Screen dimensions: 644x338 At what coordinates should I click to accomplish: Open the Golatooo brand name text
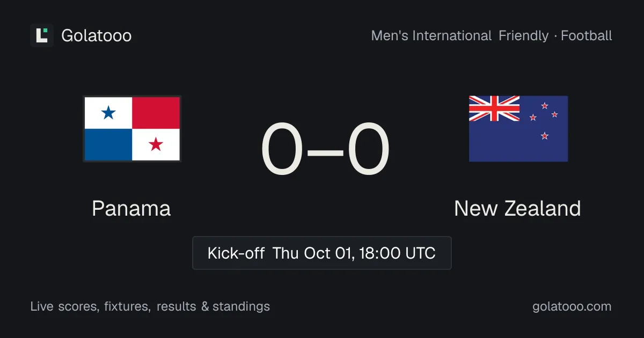tap(97, 36)
